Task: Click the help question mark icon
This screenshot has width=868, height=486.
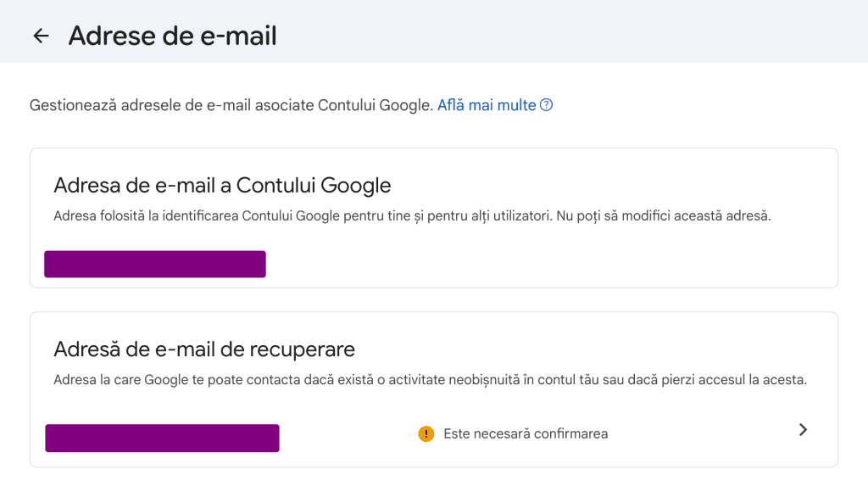Action: [x=547, y=105]
